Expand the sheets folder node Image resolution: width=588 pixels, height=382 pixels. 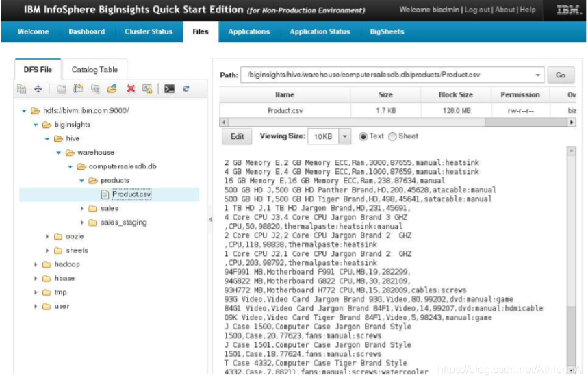tap(47, 251)
